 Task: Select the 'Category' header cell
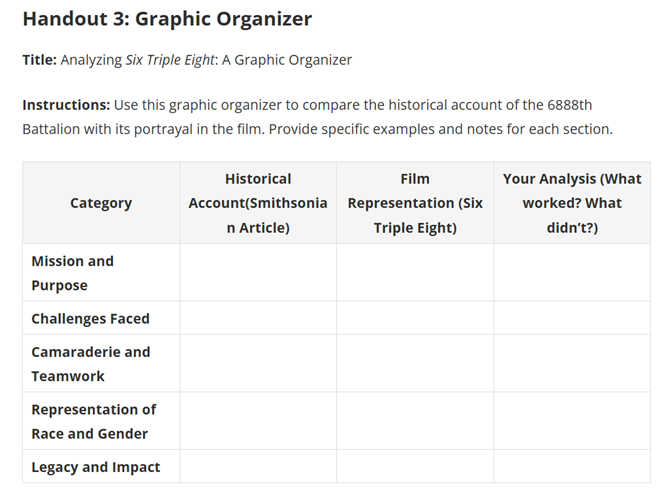tap(101, 203)
